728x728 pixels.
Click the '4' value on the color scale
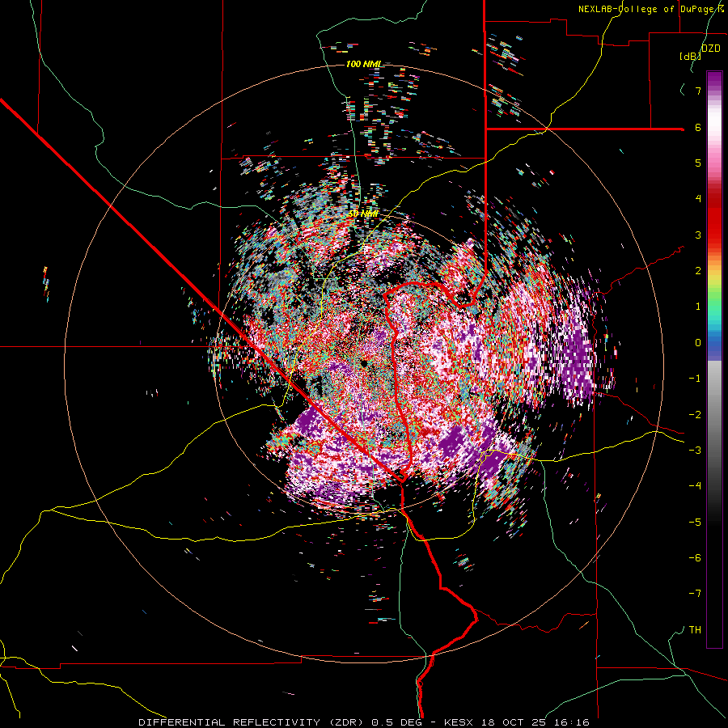pyautogui.click(x=698, y=199)
